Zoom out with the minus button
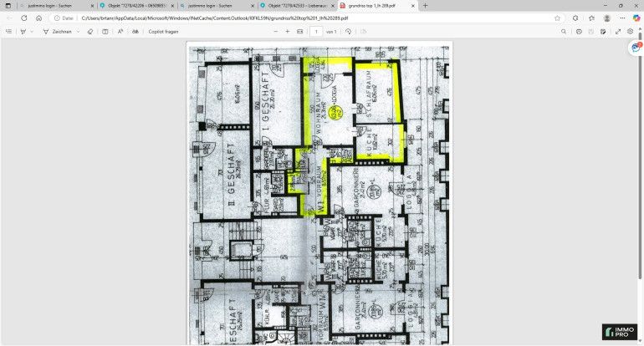This screenshot has height=346, width=644. pos(274,31)
